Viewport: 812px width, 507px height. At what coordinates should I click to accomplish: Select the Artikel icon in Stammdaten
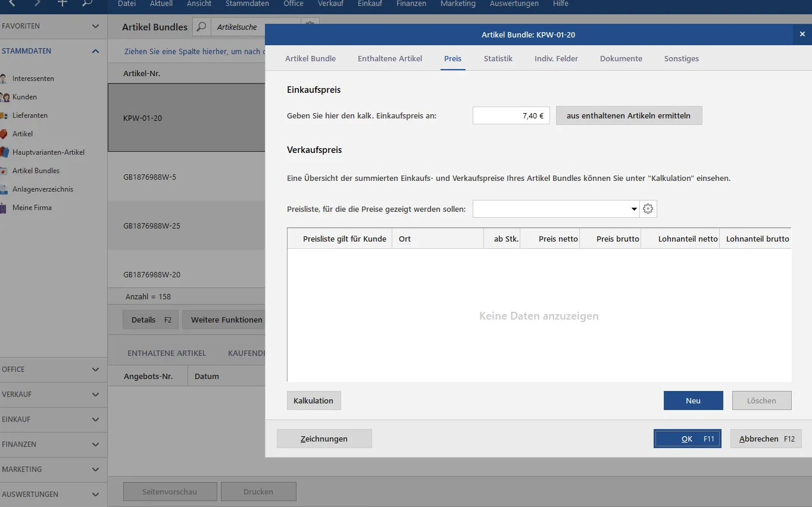(5, 134)
